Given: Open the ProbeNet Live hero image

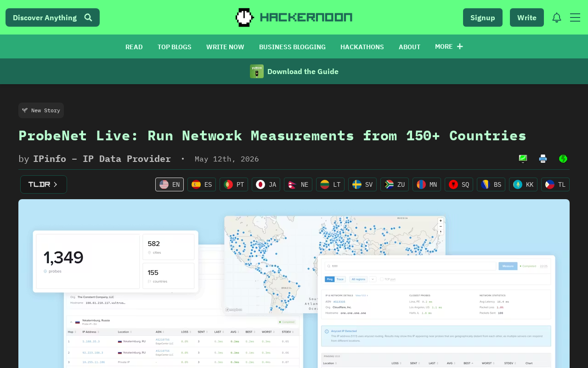Looking at the screenshot, I should [x=294, y=283].
